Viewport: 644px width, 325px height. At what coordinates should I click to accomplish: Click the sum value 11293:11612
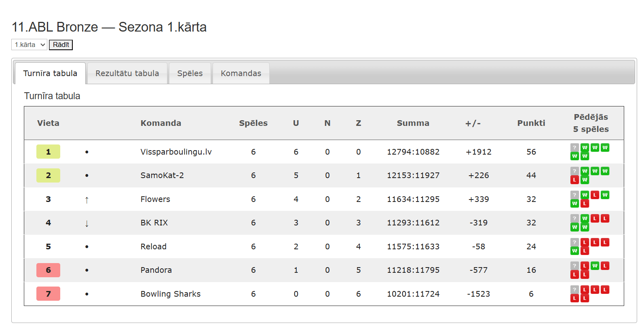(x=413, y=223)
